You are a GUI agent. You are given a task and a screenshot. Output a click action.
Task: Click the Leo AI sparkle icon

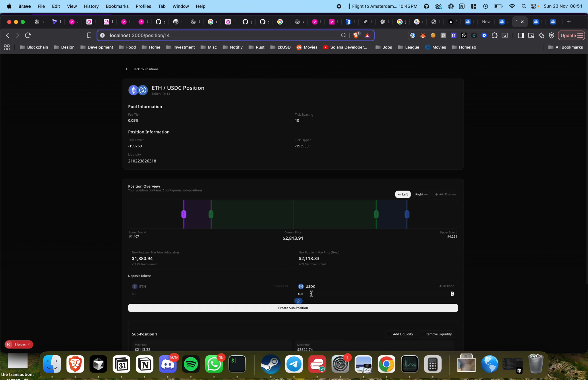[541, 35]
